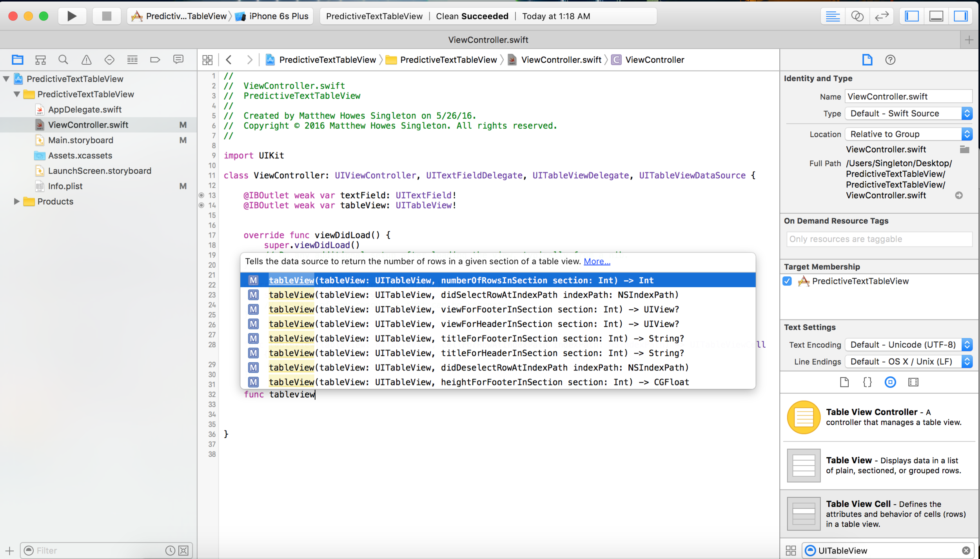This screenshot has width=980, height=559.
Task: Switch library to icon grid view
Action: (791, 550)
